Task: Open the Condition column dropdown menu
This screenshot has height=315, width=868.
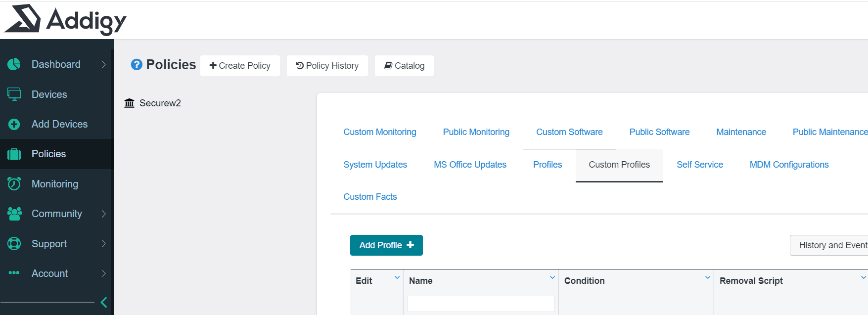Action: pos(708,278)
